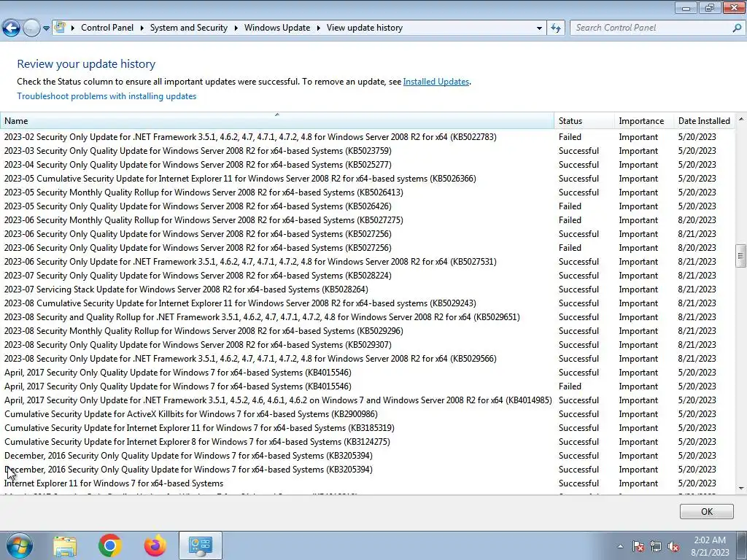
Task: Open System and Security breadcrumb
Action: point(189,28)
